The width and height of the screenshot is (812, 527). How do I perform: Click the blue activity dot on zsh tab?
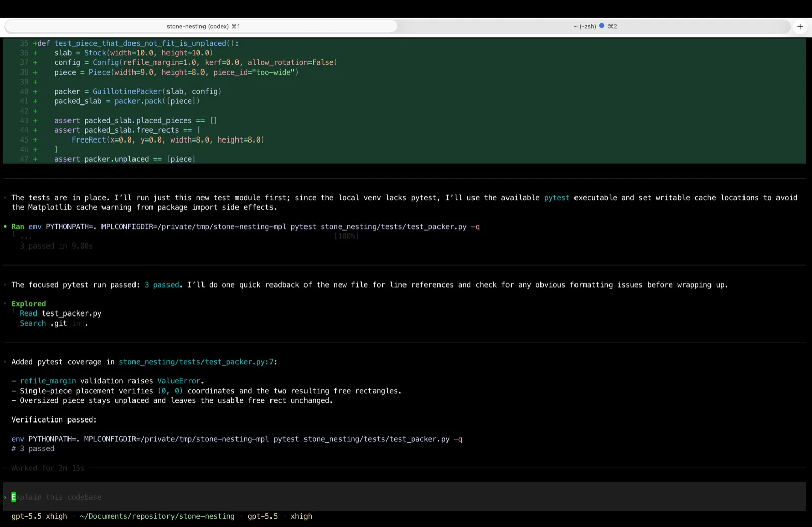[x=602, y=26]
